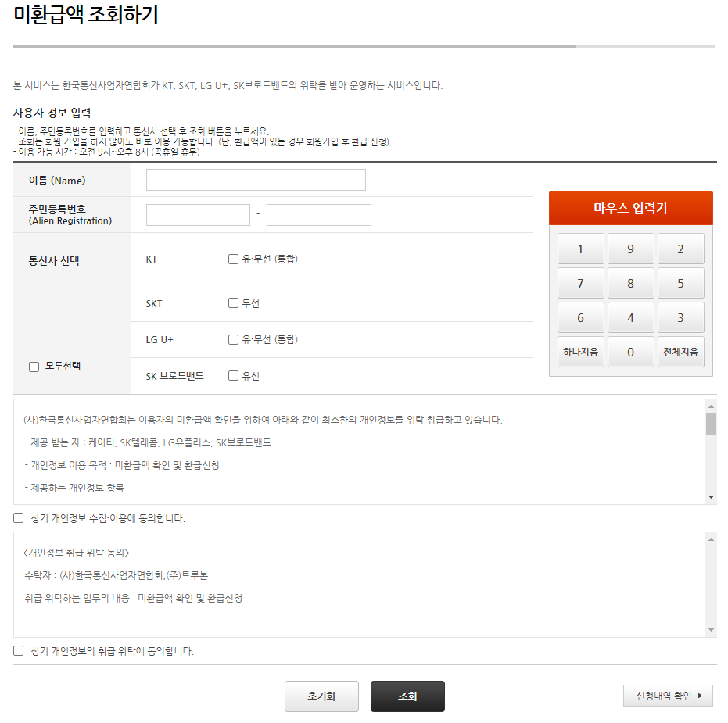Check LG U+ 유·무선 (통합) checkbox

[233, 340]
